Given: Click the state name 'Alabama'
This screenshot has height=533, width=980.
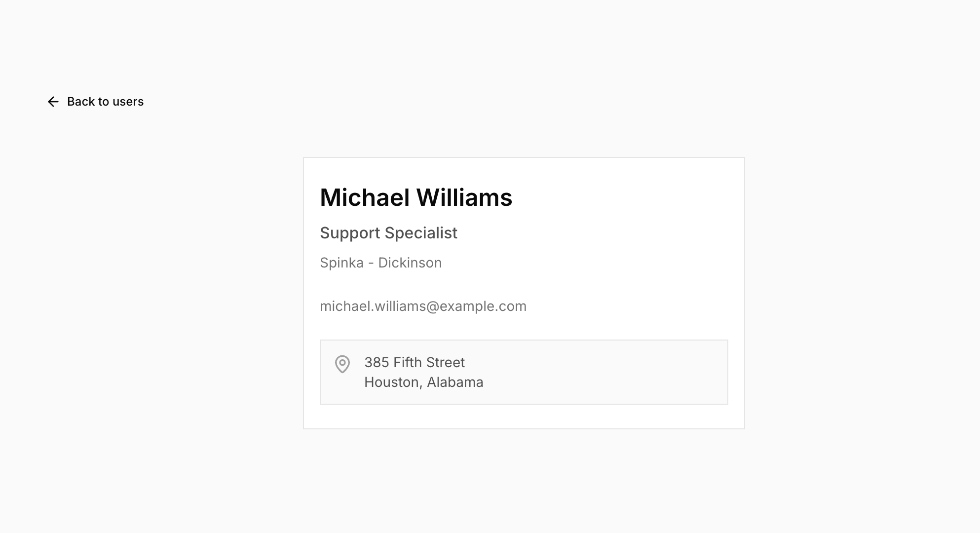Looking at the screenshot, I should tap(455, 382).
